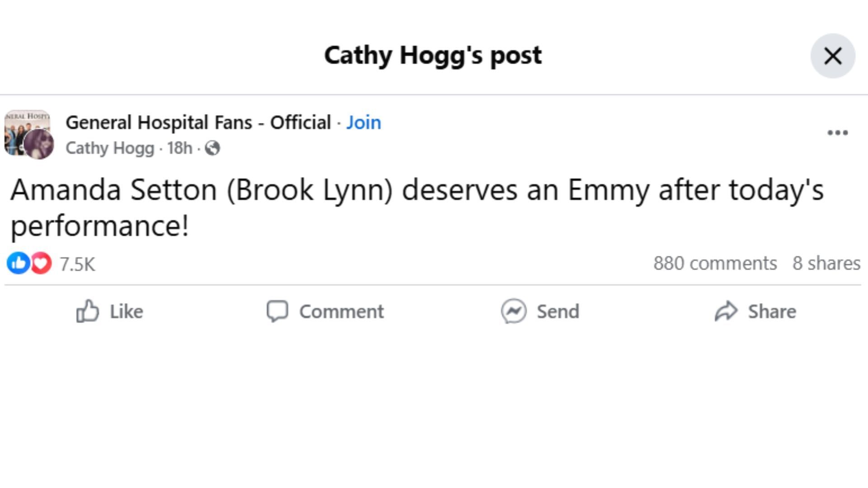This screenshot has width=868, height=488.
Task: Click the Messenger Send icon
Action: point(514,311)
